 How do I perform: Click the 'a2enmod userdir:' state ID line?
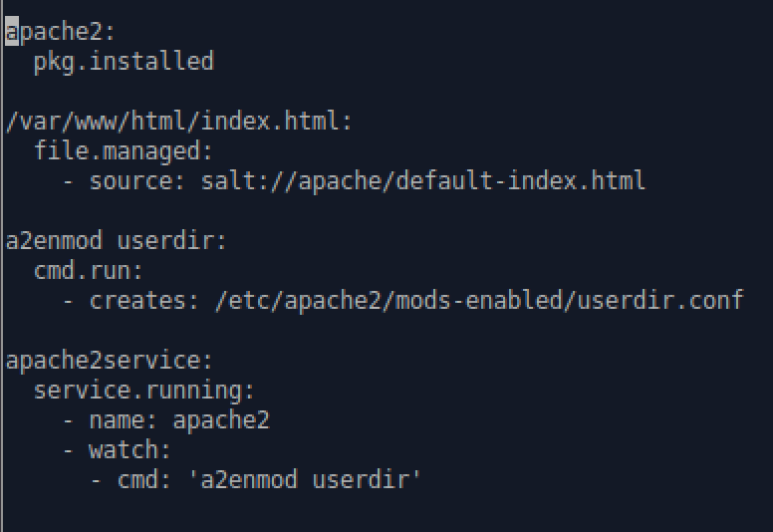117,241
